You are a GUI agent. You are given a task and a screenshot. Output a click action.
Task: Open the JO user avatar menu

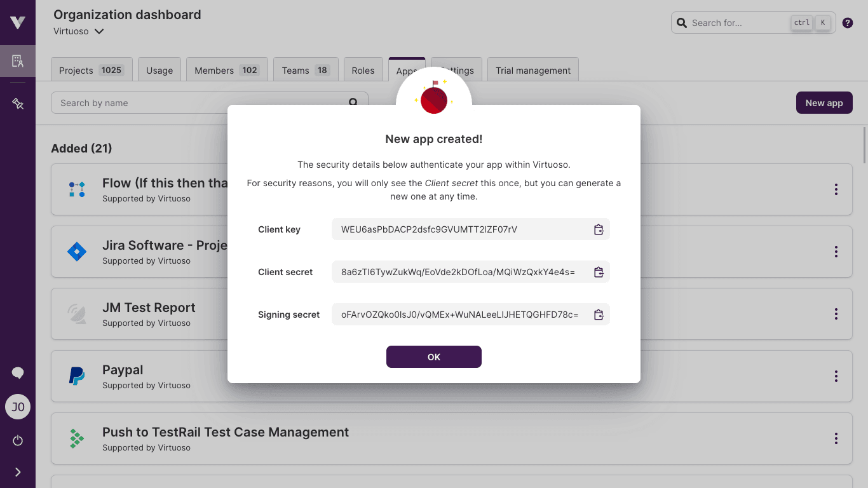click(x=17, y=407)
